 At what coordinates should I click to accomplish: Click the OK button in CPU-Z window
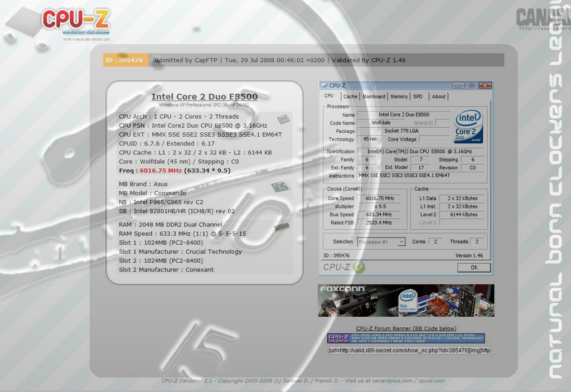[x=474, y=268]
